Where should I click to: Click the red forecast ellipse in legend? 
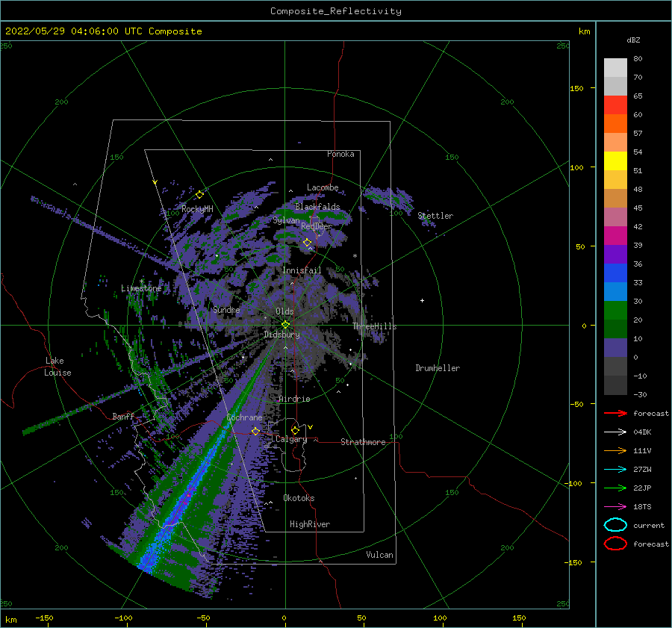[615, 544]
